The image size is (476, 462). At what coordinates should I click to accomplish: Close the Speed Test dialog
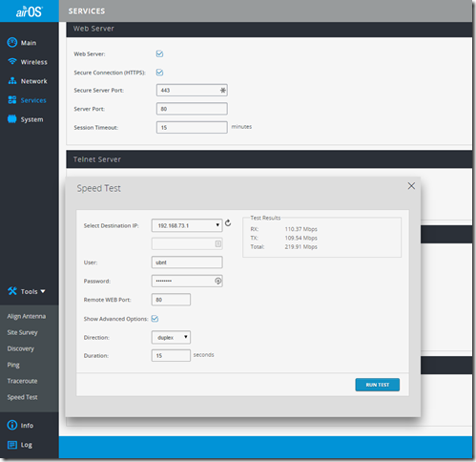(x=411, y=186)
